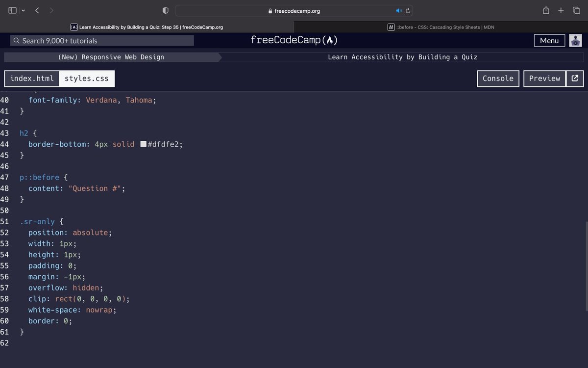
Task: Mute tab audio speaker icon
Action: (x=399, y=10)
